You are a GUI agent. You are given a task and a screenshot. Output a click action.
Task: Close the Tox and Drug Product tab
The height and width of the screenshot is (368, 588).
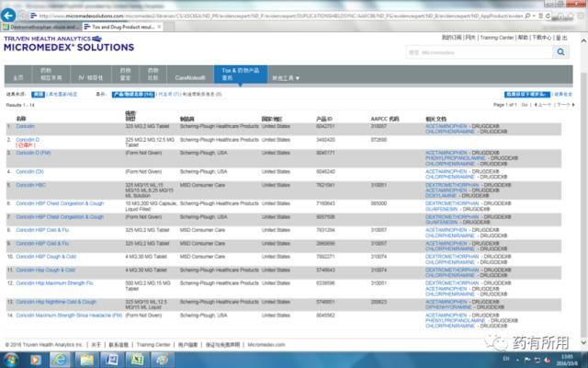click(x=159, y=27)
